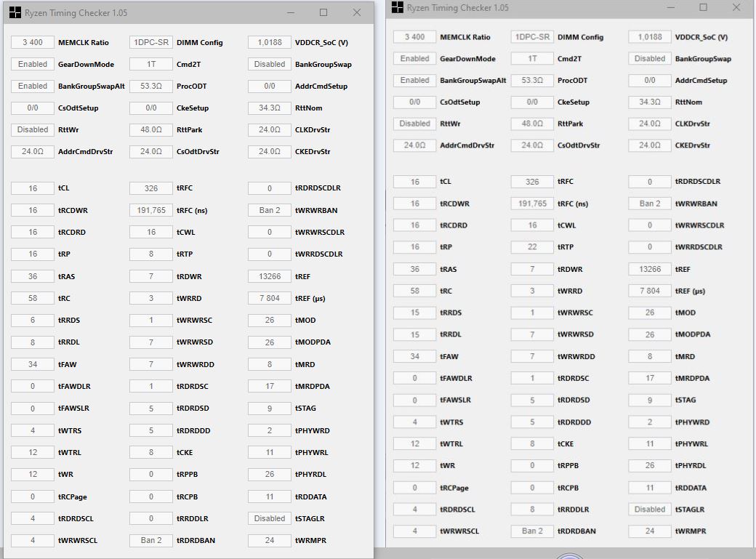Click the app icon in the left window title bar
This screenshot has width=756, height=559.
15,12
